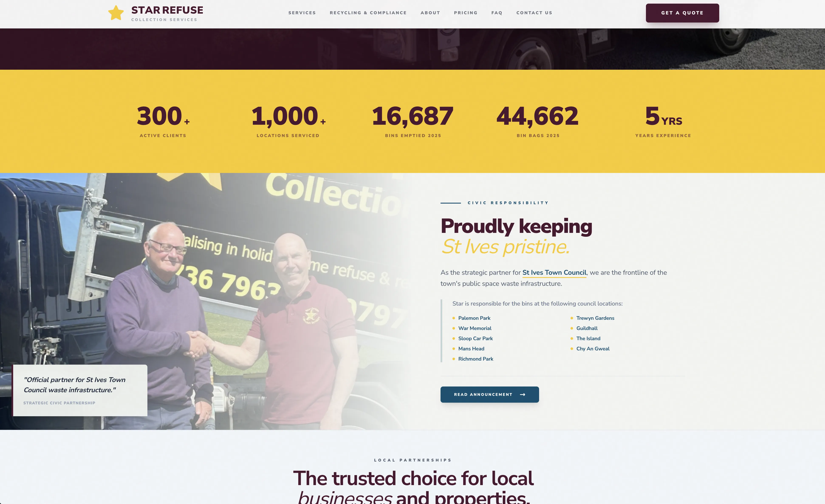Image resolution: width=825 pixels, height=504 pixels.
Task: Open the About navigation link
Action: coord(430,13)
